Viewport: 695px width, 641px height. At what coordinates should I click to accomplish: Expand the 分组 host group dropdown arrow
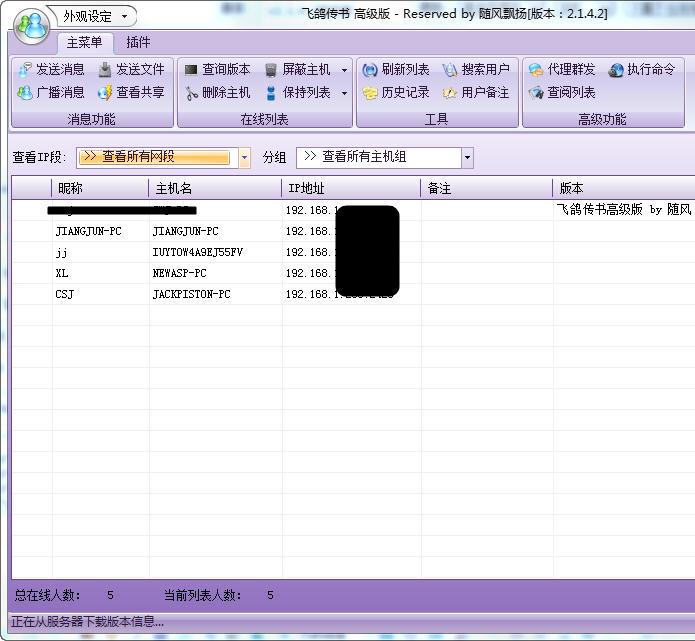tap(467, 158)
